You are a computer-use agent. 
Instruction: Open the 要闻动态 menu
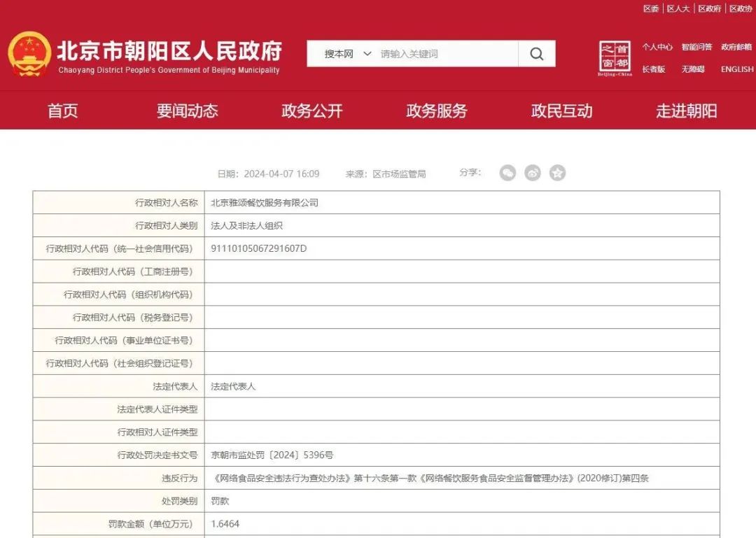[187, 111]
